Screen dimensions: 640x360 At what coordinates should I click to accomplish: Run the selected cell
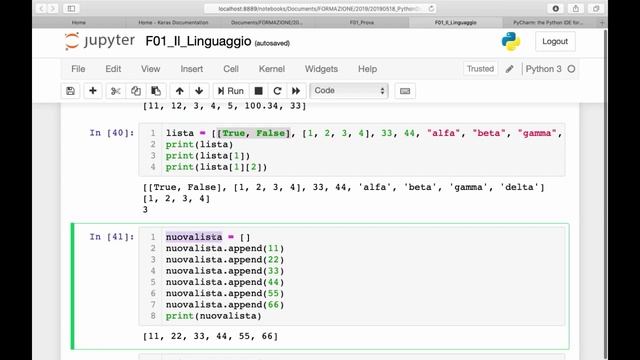[231, 91]
